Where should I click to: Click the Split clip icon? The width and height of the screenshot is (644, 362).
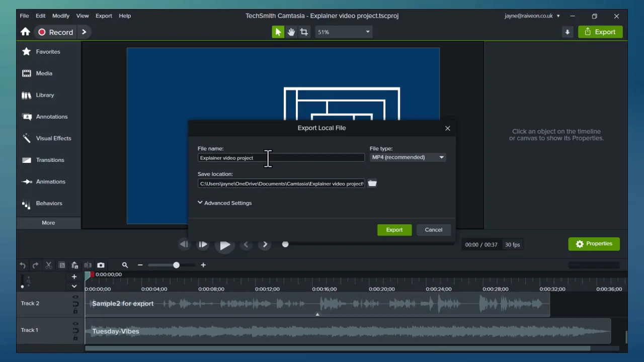point(88,265)
